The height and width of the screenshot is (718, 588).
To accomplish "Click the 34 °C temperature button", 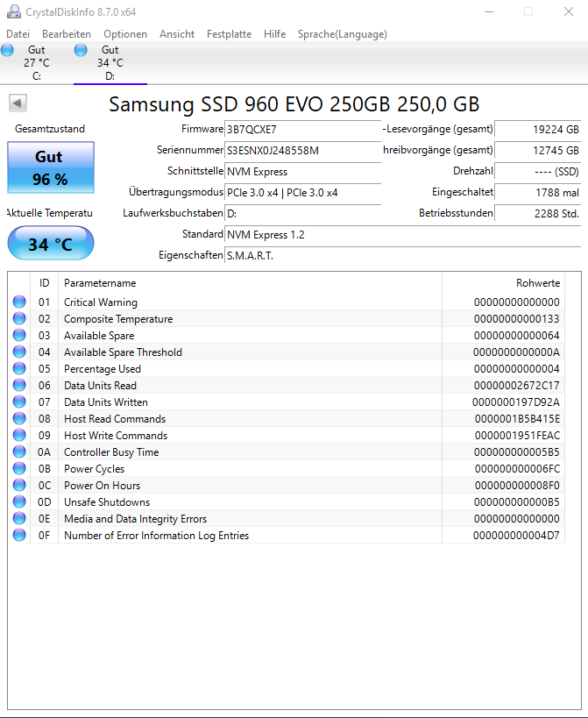I will [x=51, y=243].
